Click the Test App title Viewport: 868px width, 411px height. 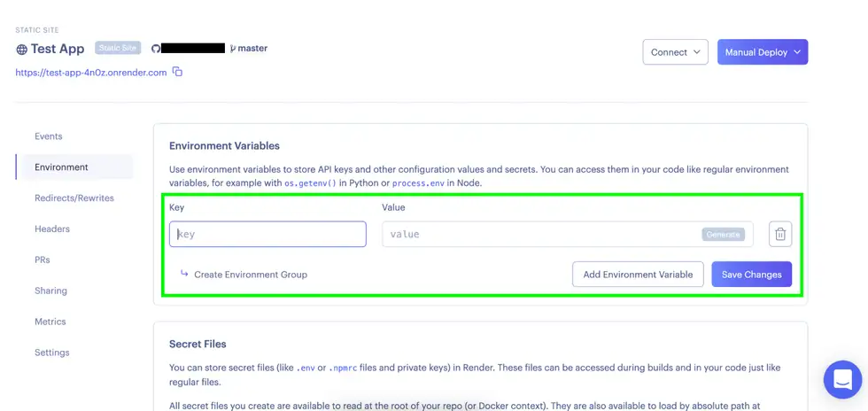(58, 49)
